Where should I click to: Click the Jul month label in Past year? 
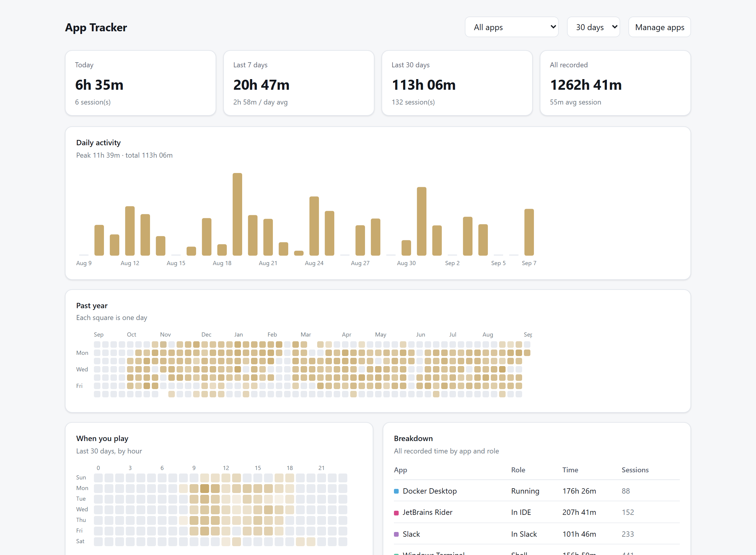pos(453,334)
